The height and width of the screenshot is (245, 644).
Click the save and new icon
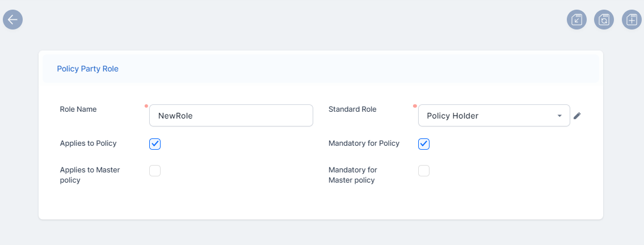coord(632,20)
